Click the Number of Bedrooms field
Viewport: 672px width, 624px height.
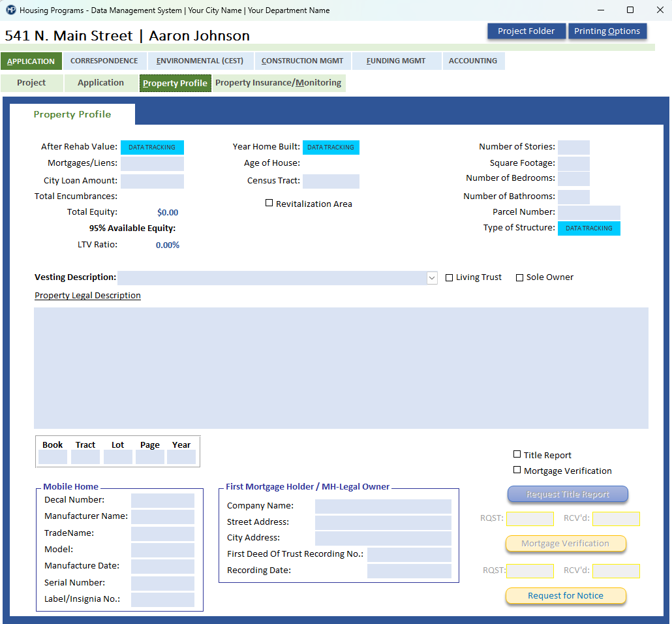[x=573, y=178]
